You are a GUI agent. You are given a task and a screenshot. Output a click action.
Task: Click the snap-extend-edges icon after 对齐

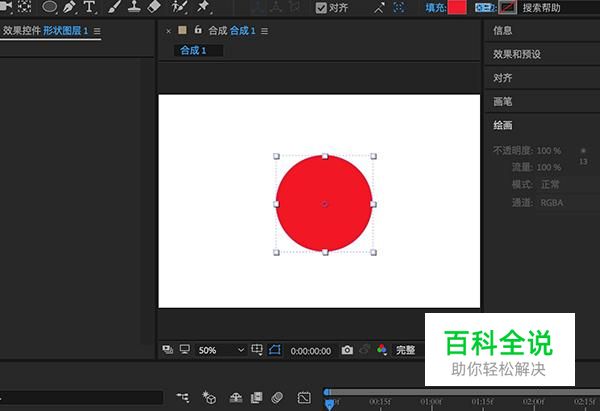pyautogui.click(x=378, y=7)
